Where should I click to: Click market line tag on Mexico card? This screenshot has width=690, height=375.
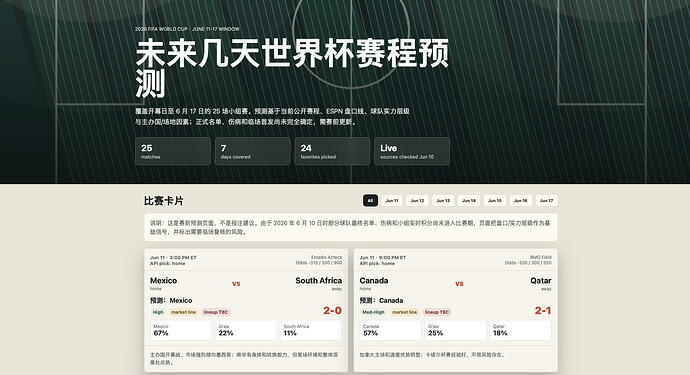click(x=184, y=312)
